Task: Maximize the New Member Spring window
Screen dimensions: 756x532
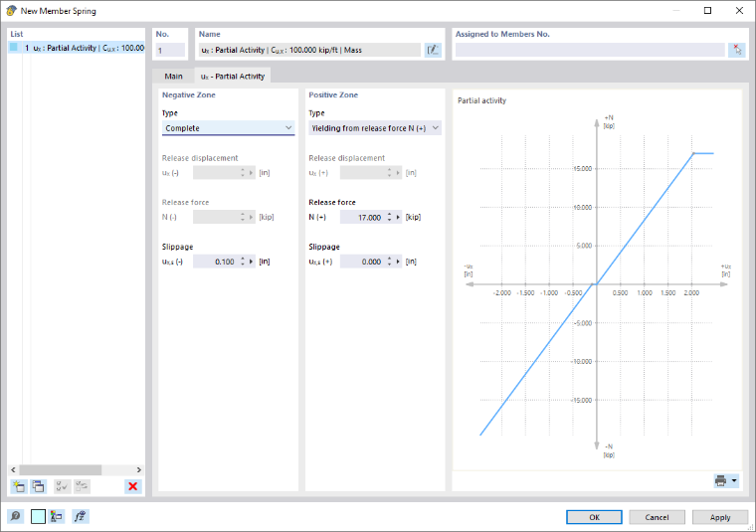Action: coord(707,11)
